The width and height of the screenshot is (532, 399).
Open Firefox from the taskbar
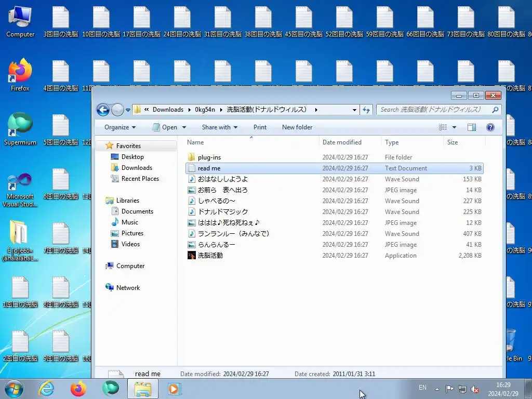coord(78,389)
